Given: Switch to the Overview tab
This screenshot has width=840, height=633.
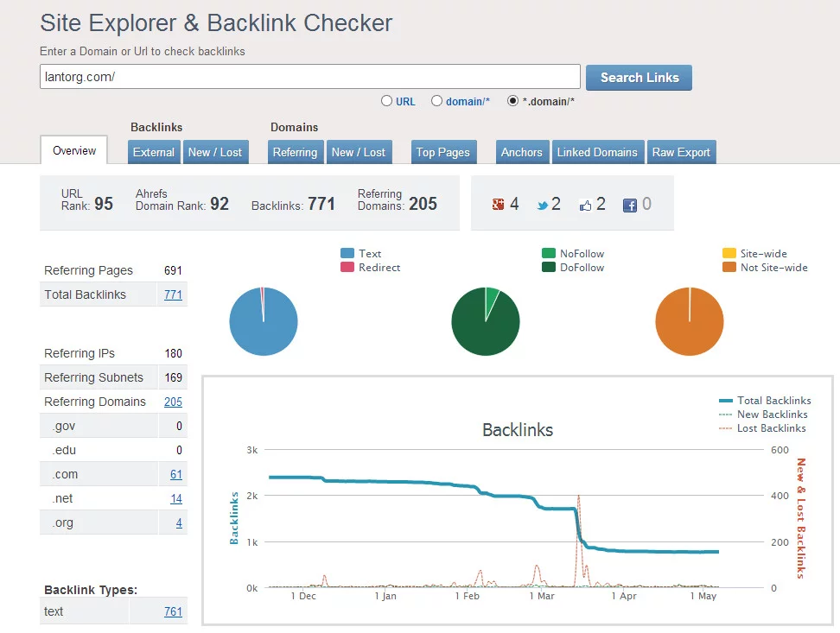Looking at the screenshot, I should coord(74,151).
